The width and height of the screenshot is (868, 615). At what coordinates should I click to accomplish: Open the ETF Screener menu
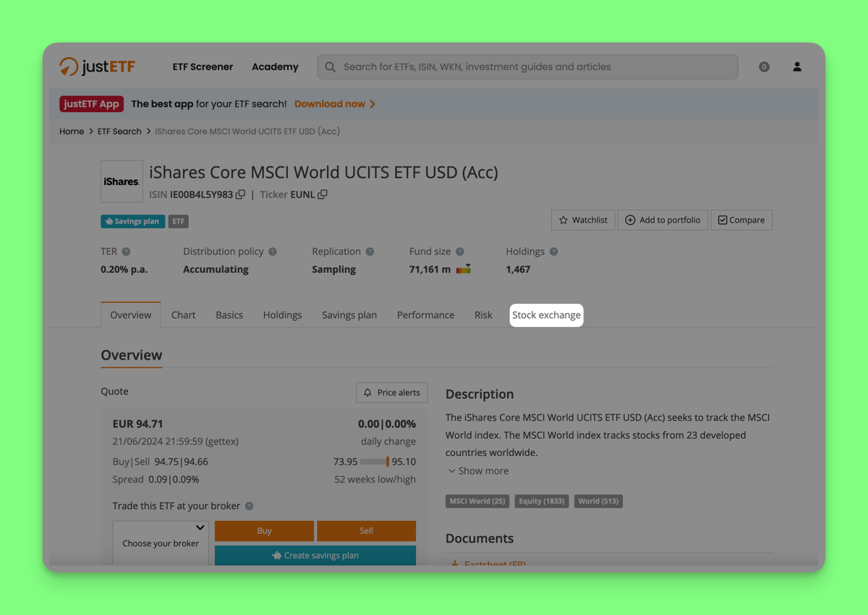[203, 67]
